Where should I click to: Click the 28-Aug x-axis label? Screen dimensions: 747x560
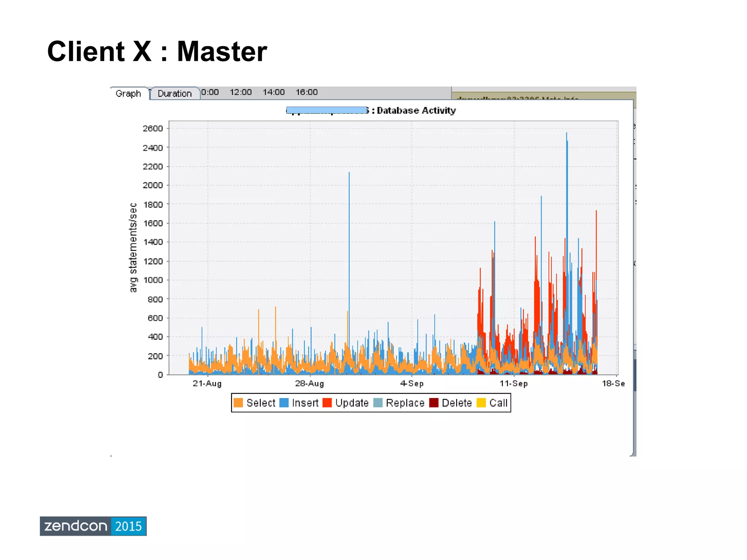tap(309, 383)
